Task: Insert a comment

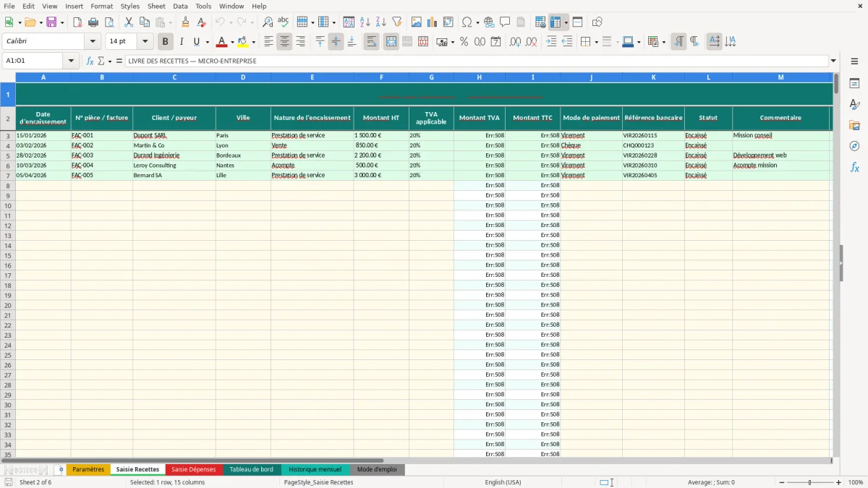Action: 505,22
